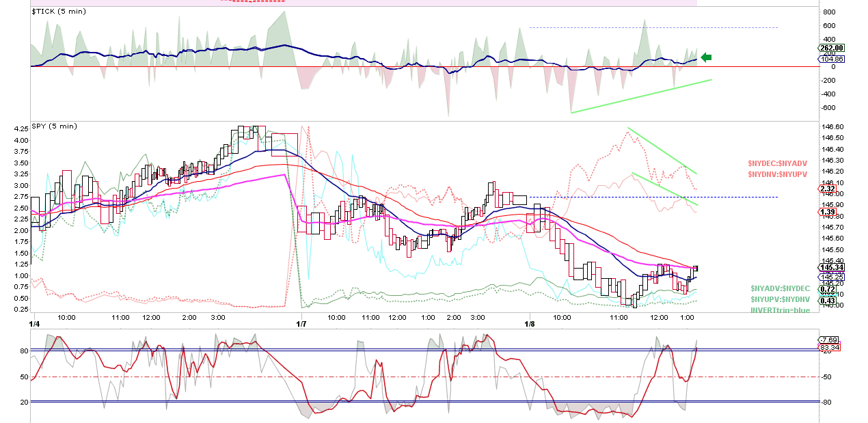The width and height of the screenshot is (868, 423).
Task: Click the 80 oscillator left axis label
Action: [x=23, y=351]
